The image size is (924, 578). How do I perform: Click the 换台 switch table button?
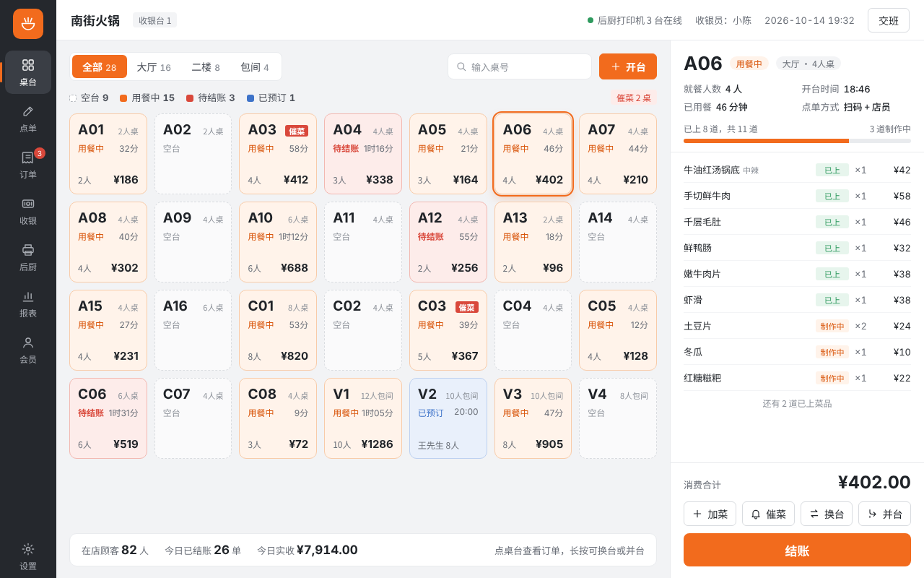[827, 514]
